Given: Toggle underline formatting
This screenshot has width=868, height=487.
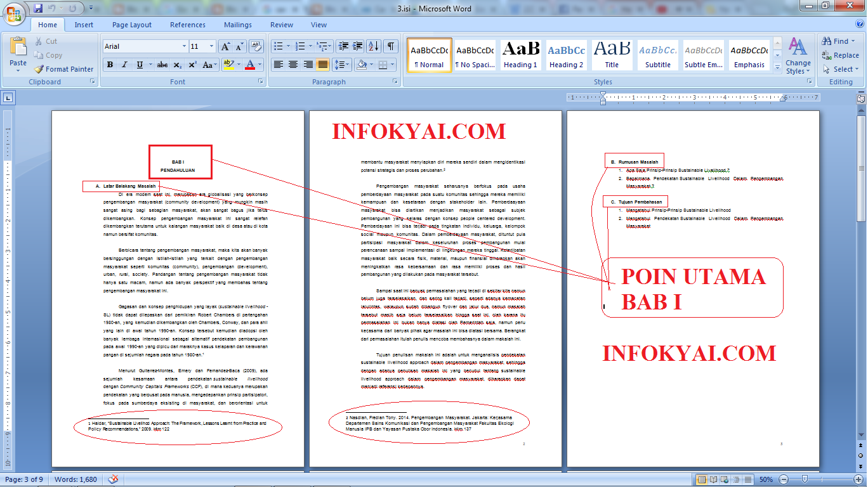Looking at the screenshot, I should pos(139,65).
